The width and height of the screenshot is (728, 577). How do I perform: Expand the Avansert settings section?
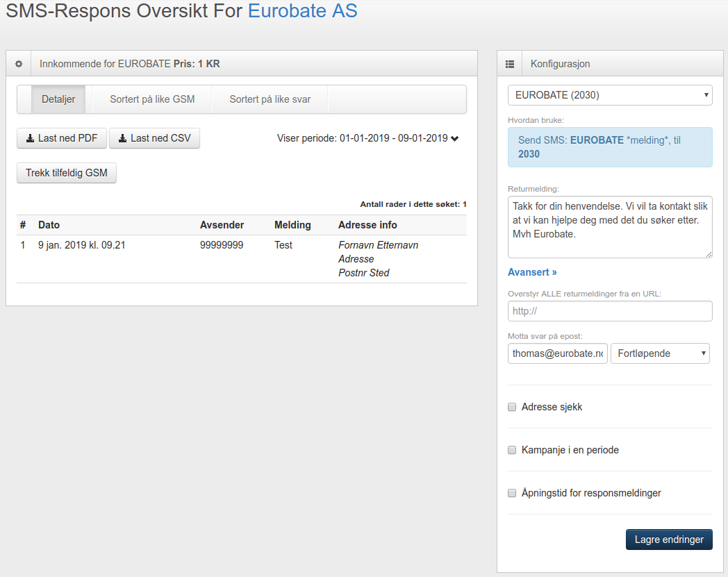532,272
